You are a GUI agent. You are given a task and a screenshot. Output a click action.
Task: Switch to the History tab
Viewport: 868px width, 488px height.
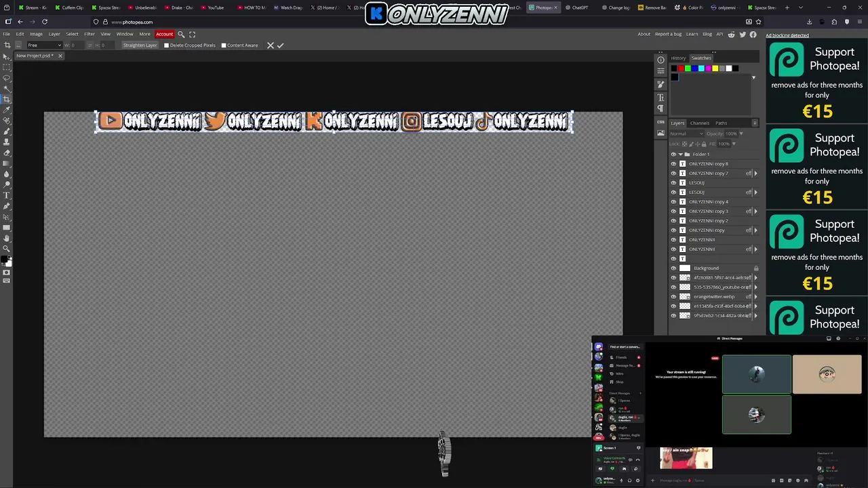[678, 58]
